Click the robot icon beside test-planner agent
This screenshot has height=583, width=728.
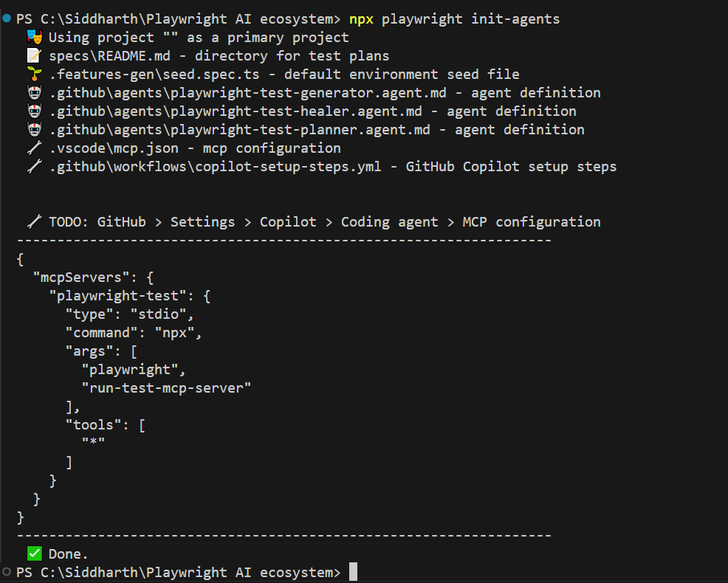tap(34, 129)
